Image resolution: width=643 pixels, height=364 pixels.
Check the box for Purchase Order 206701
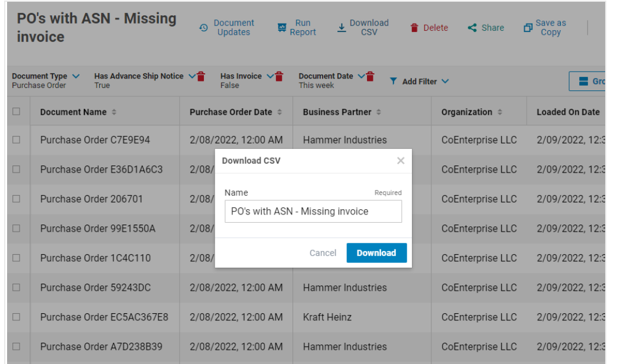[x=17, y=199]
